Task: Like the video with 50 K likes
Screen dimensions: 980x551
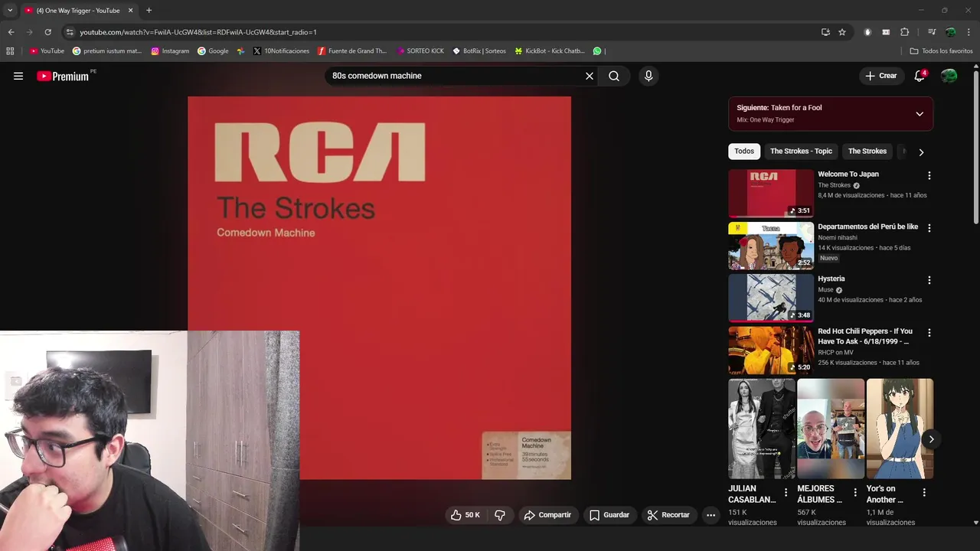Action: click(465, 515)
